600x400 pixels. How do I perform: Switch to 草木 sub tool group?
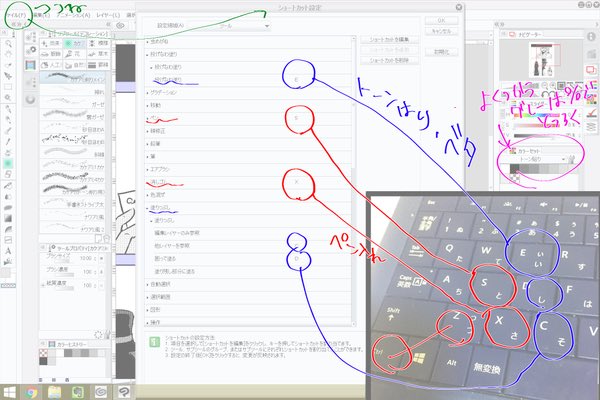(98, 54)
